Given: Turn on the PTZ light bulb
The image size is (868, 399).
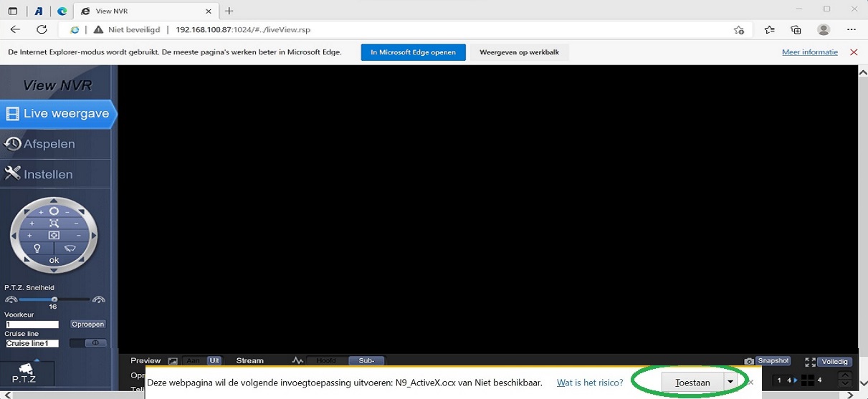Looking at the screenshot, I should click(x=37, y=249).
